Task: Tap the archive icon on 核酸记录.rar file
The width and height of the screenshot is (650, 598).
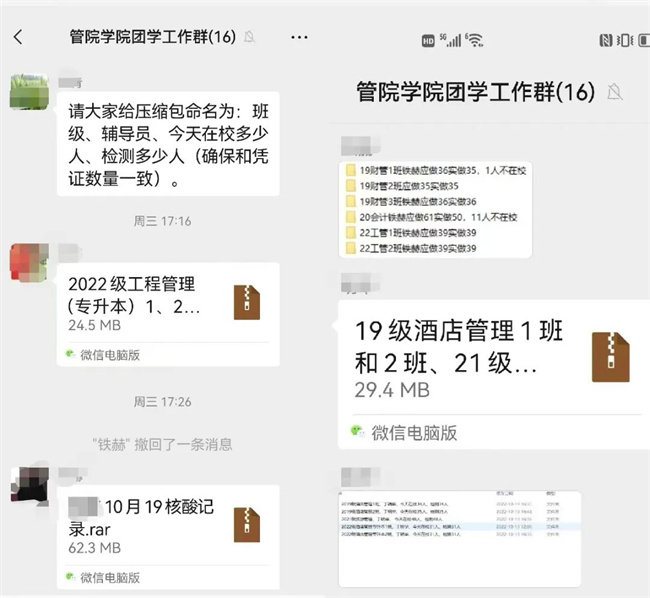Action: click(x=246, y=524)
